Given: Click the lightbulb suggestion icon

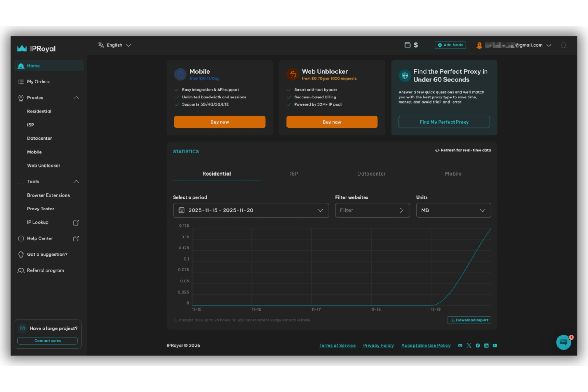Looking at the screenshot, I should pos(21,255).
